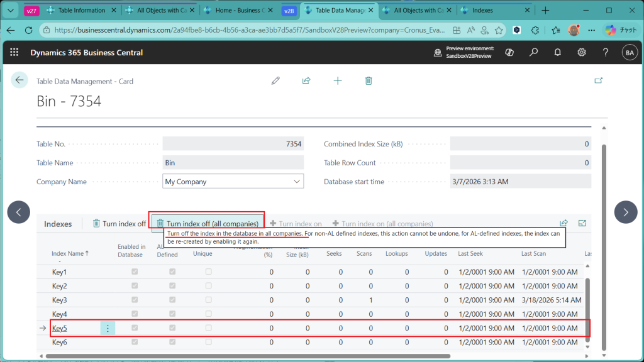Click the plus icon to create new
644x362 pixels.
coord(338,80)
